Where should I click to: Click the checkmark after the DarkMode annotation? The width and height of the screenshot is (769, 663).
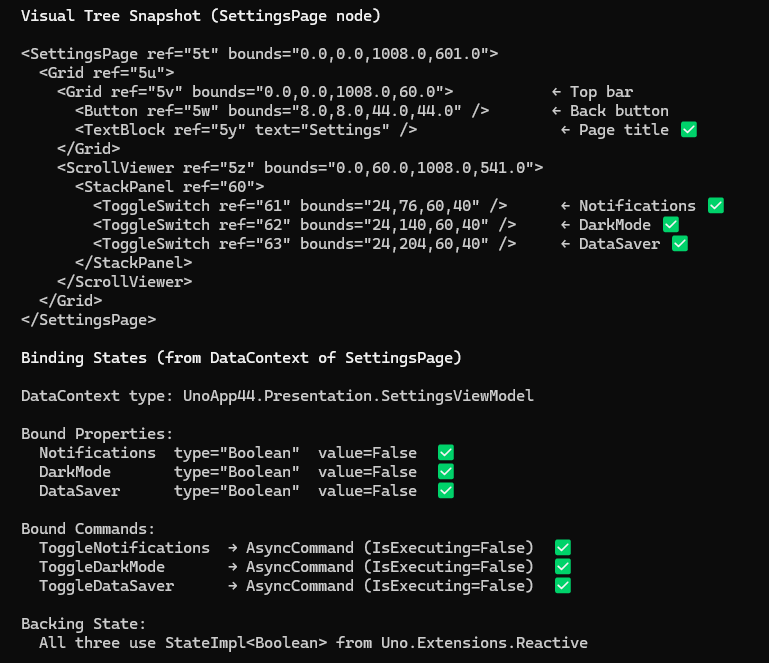pos(670,225)
